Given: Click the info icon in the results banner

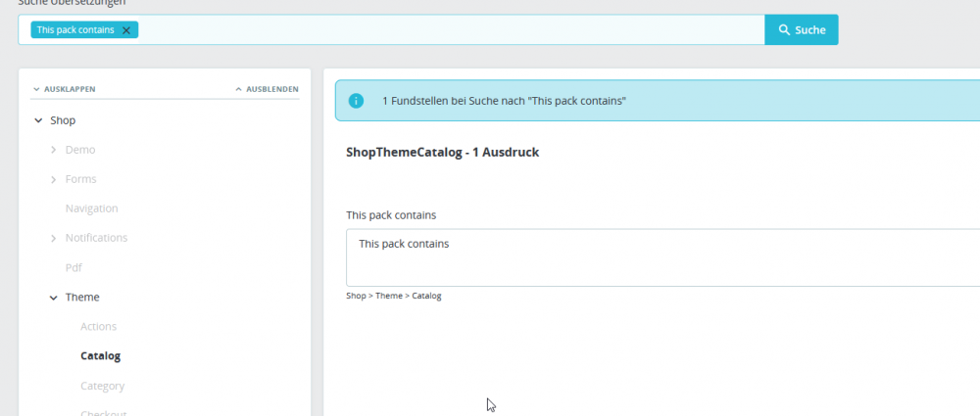Looking at the screenshot, I should click(357, 101).
